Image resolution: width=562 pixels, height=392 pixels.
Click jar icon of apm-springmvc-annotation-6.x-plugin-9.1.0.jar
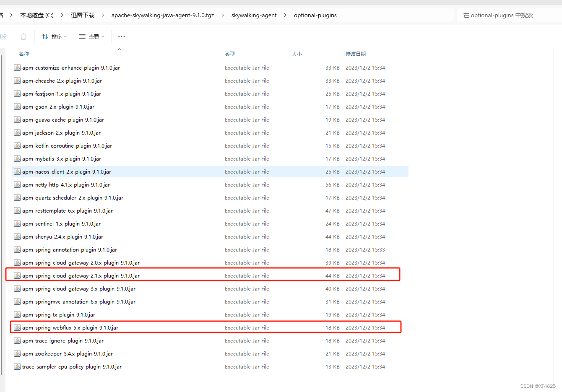tap(17, 301)
